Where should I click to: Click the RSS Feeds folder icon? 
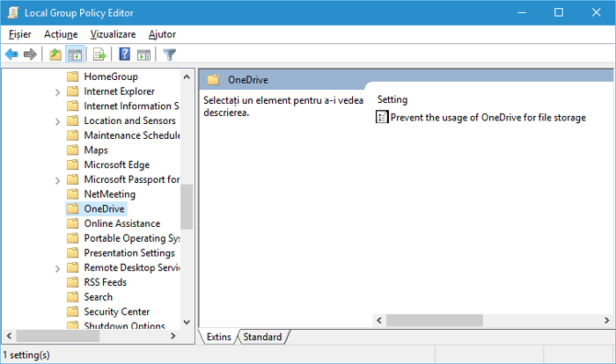73,282
